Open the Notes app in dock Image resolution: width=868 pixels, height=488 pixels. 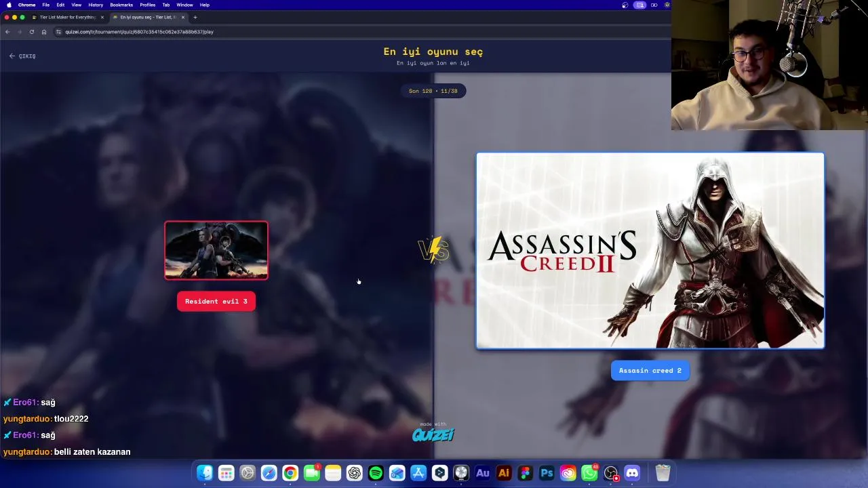[333, 472]
